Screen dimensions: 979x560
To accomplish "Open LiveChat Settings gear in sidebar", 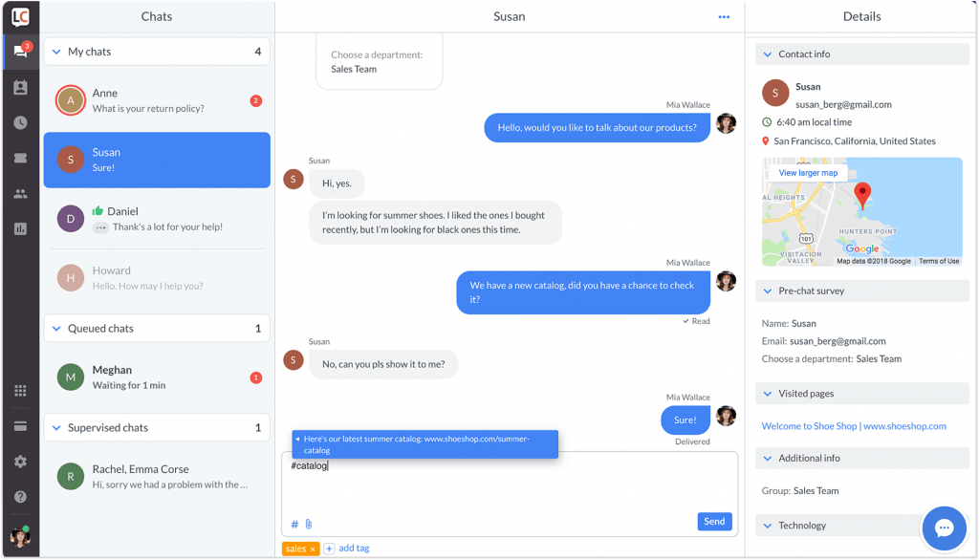I will click(20, 462).
